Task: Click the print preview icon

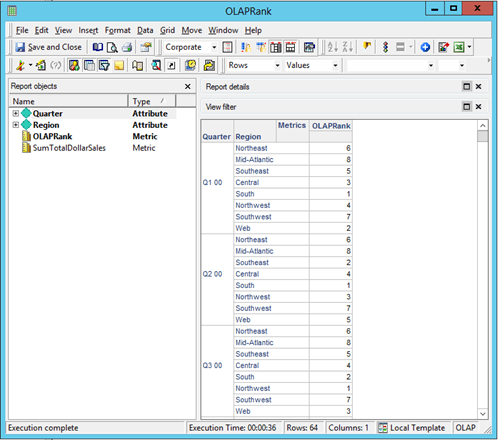Action: 112,47
